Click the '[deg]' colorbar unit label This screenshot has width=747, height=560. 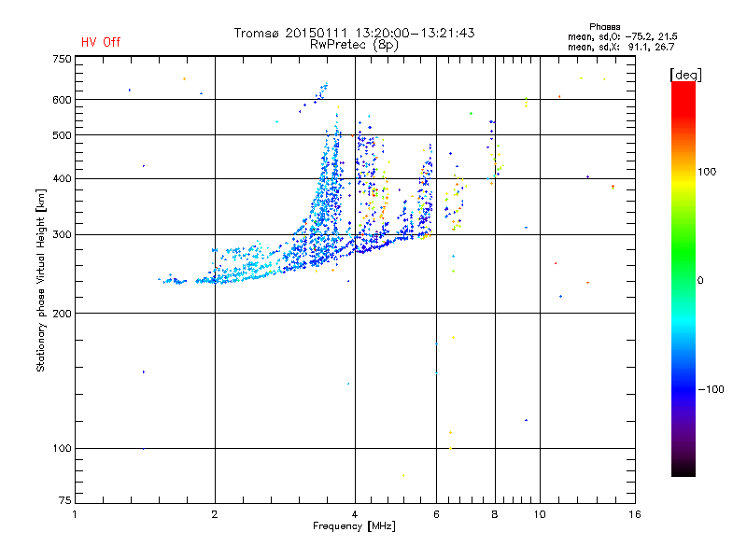point(685,75)
